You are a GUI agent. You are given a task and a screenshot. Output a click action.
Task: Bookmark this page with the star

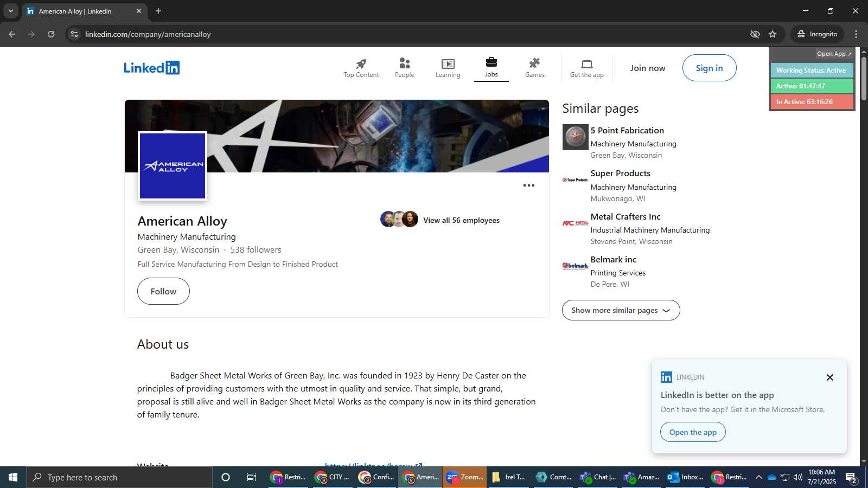coord(773,34)
